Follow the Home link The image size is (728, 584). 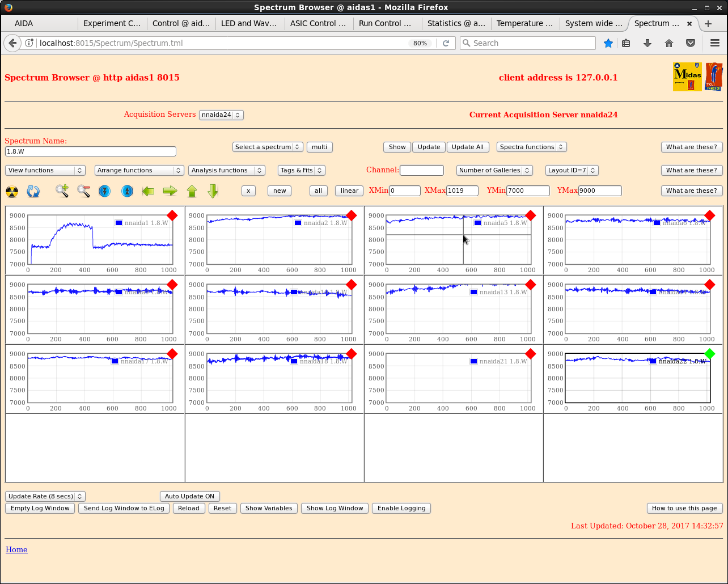pyautogui.click(x=16, y=549)
